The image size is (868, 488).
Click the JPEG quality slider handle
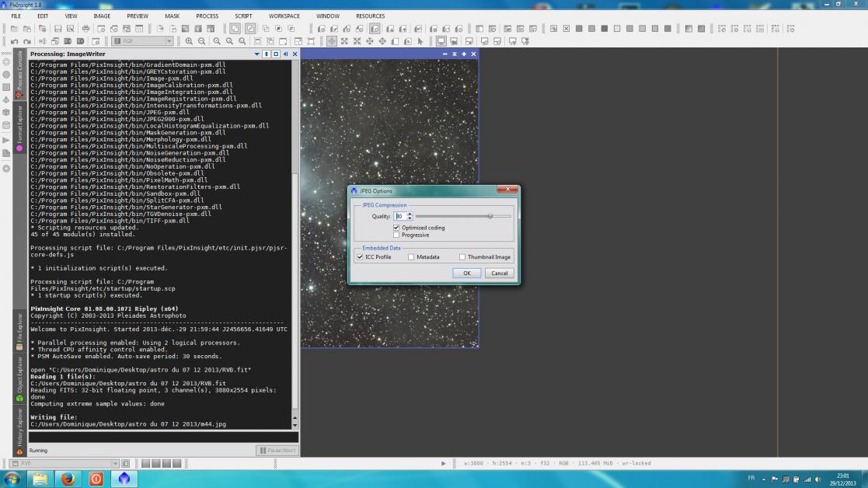pyautogui.click(x=490, y=216)
